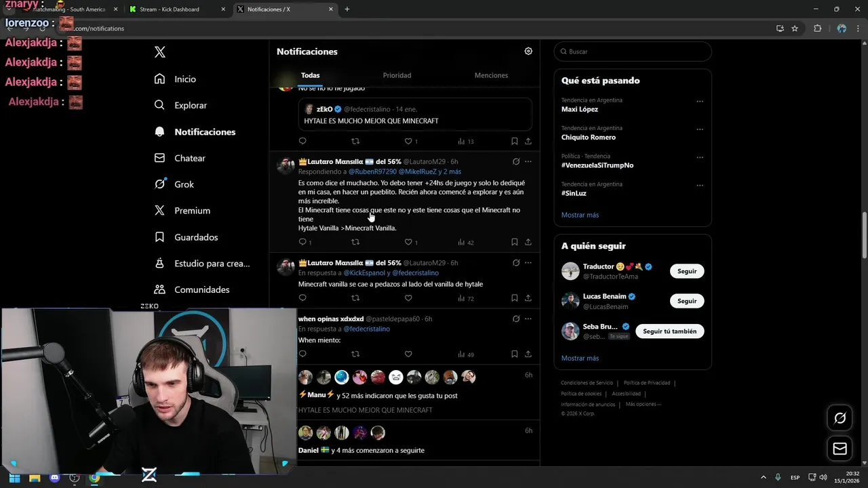This screenshot has width=868, height=488.
Task: Follow Traductor account
Action: click(687, 271)
